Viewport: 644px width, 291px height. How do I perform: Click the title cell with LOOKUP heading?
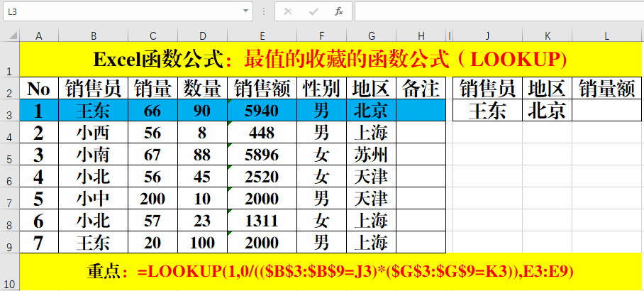331,59
